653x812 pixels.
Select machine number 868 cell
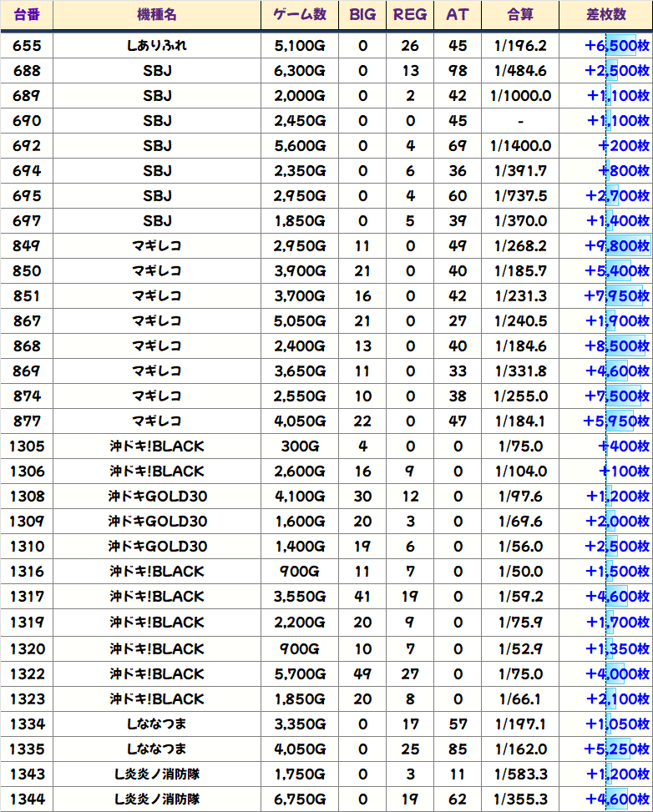click(x=27, y=346)
